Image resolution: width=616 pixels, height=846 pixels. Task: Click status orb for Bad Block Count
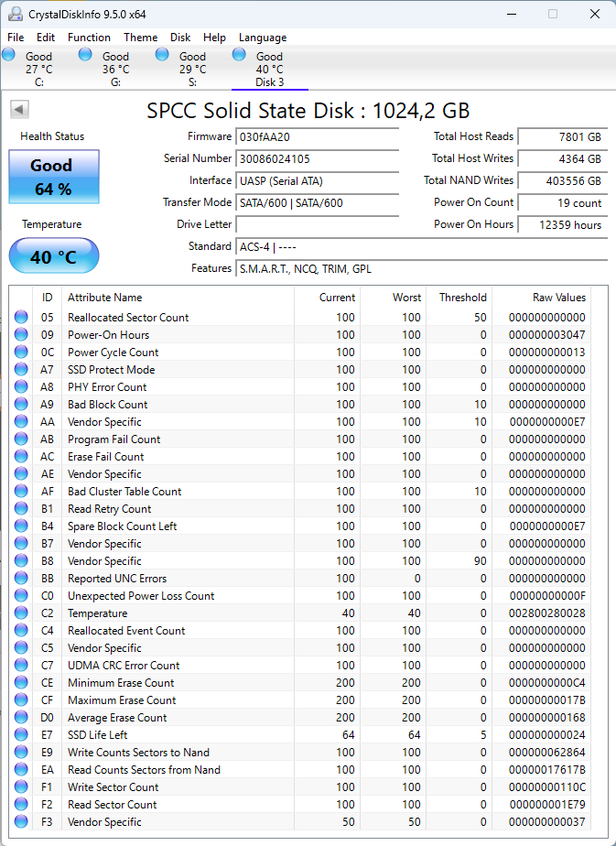click(21, 404)
